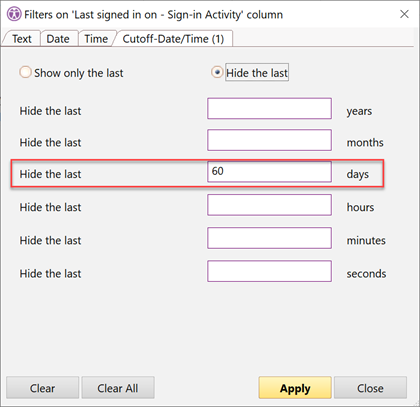The width and height of the screenshot is (420, 407).
Task: Click the minutes input field
Action: 269,238
